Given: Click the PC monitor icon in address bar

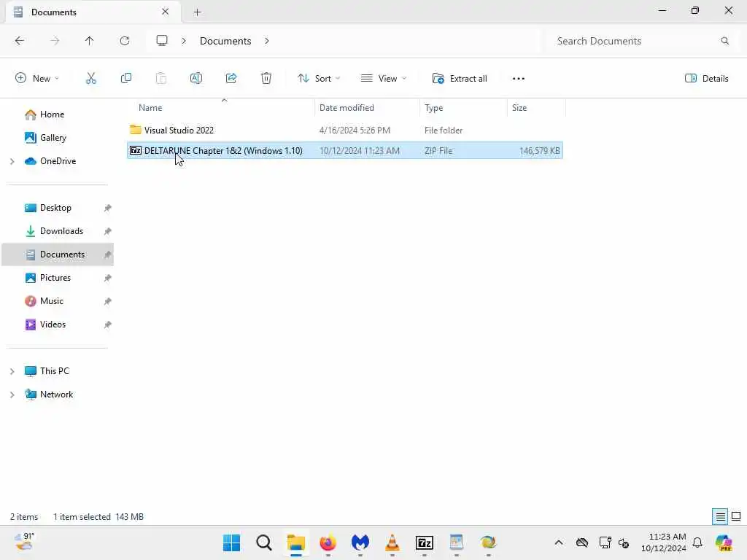Looking at the screenshot, I should tap(162, 41).
